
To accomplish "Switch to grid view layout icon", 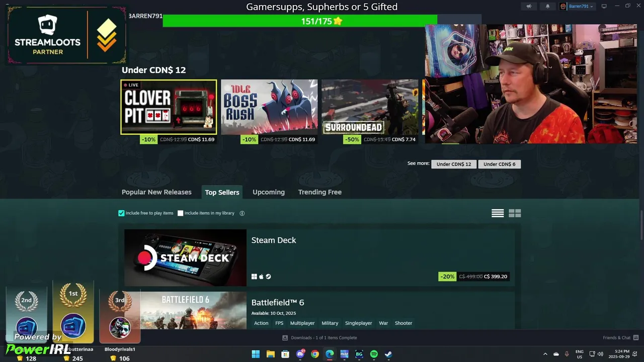I will (x=515, y=213).
